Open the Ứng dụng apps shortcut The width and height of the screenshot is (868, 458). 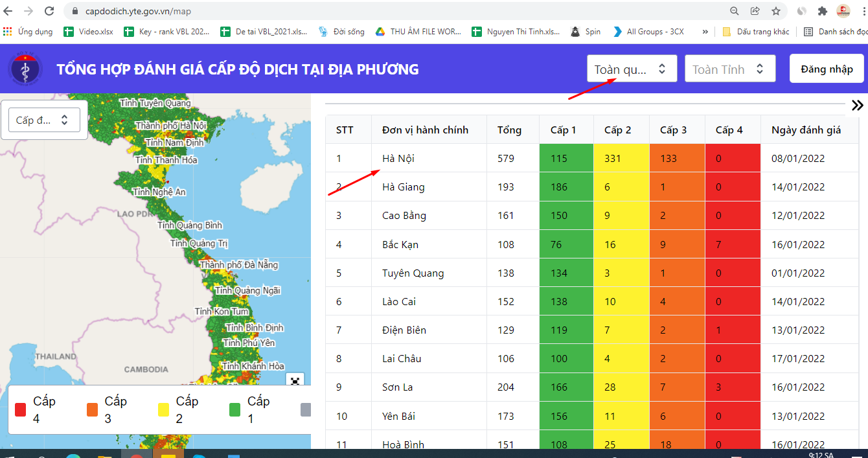pyautogui.click(x=28, y=32)
